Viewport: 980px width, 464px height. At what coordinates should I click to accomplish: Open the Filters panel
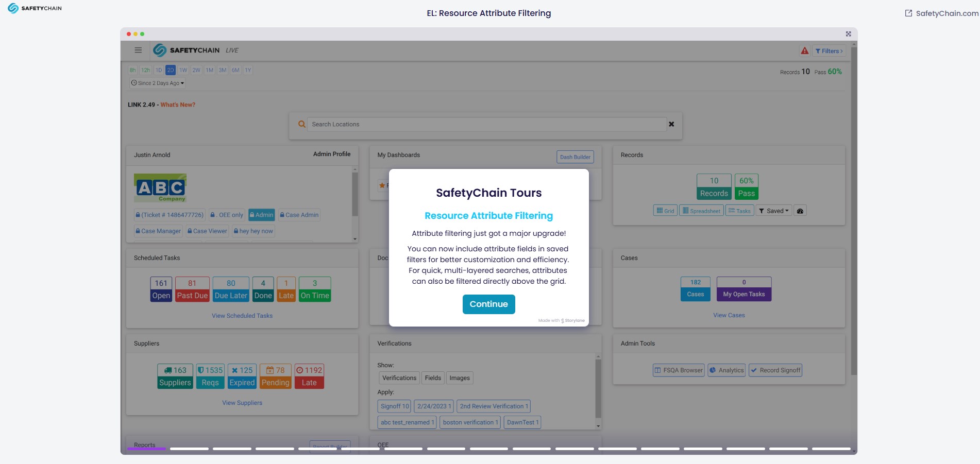(829, 51)
